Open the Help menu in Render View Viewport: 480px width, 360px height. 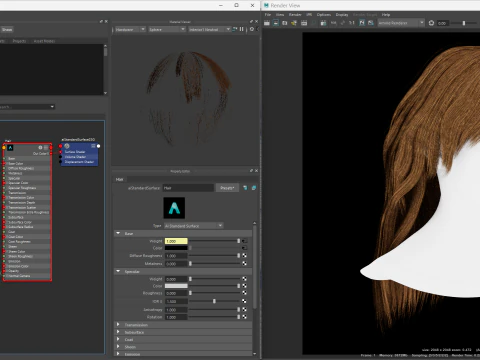click(386, 15)
